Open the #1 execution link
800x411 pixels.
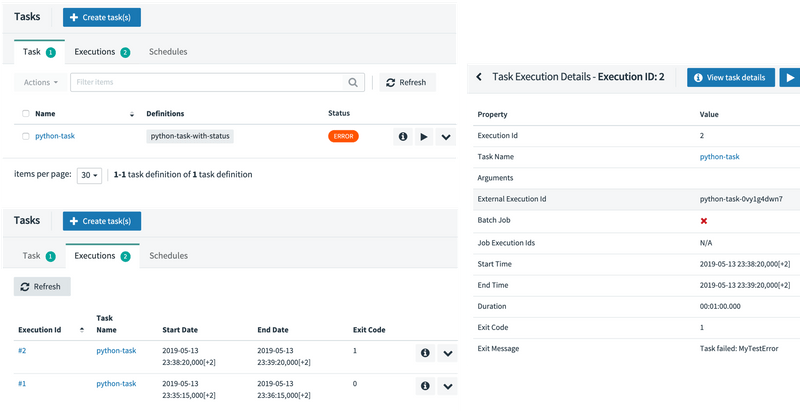(24, 384)
